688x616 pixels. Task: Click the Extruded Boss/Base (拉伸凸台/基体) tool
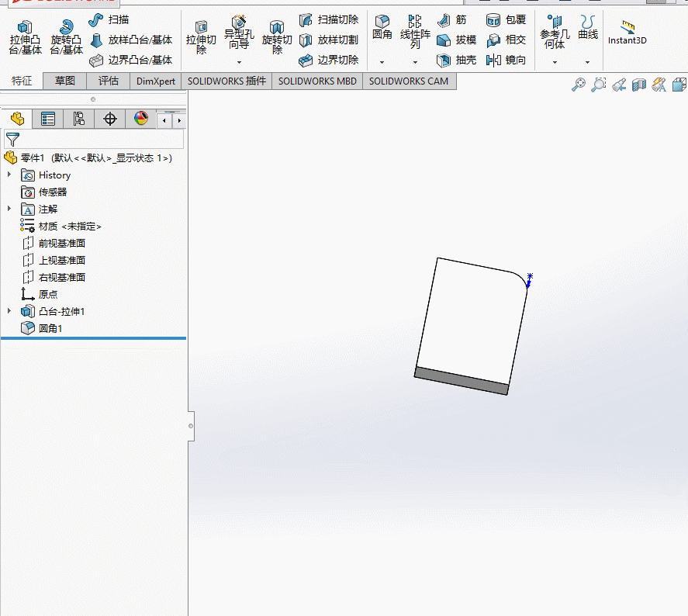pyautogui.click(x=25, y=37)
